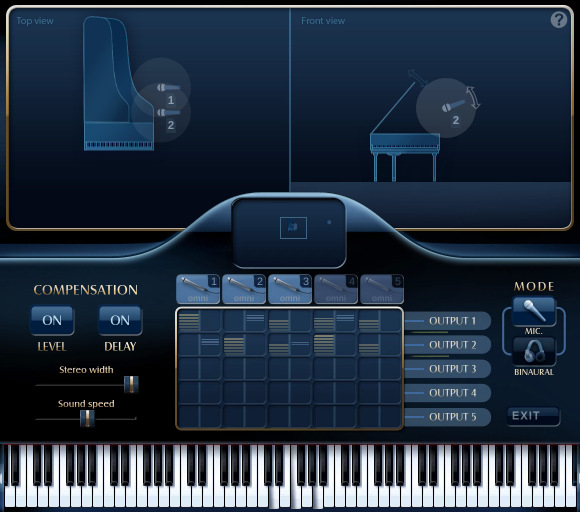580x512 pixels.
Task: Click the Stereo width slider handle
Action: [131, 385]
